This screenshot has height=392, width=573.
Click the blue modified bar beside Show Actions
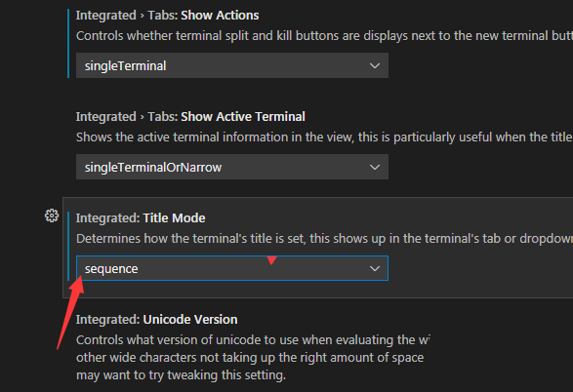pyautogui.click(x=68, y=44)
